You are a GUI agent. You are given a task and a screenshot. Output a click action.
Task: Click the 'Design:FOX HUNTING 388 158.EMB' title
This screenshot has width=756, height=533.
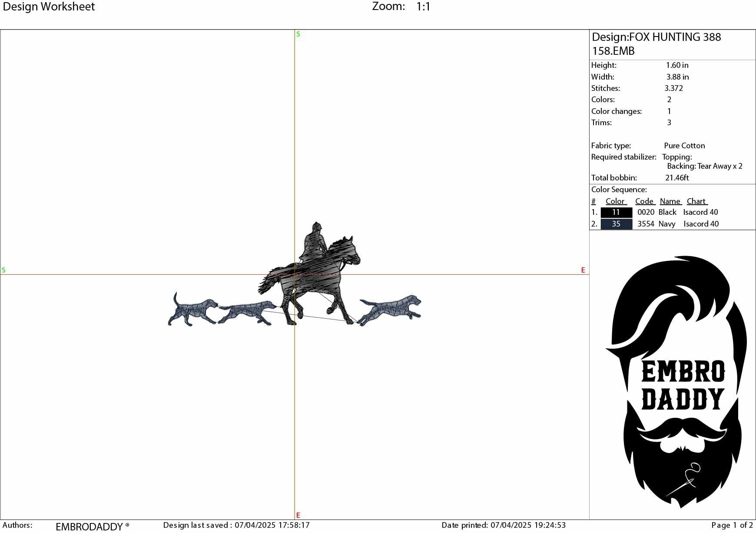pos(657,44)
